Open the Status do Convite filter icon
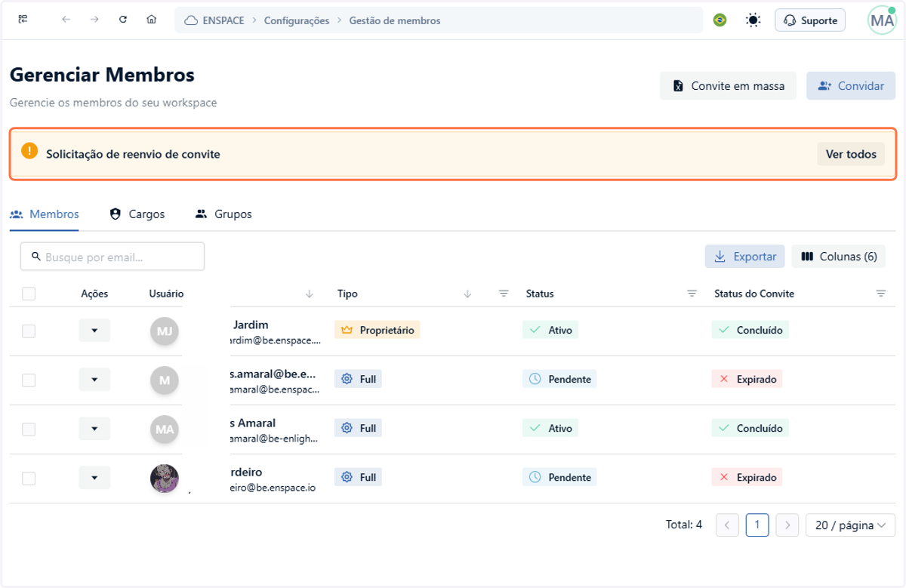Viewport: 906px width, 588px height. tap(880, 294)
